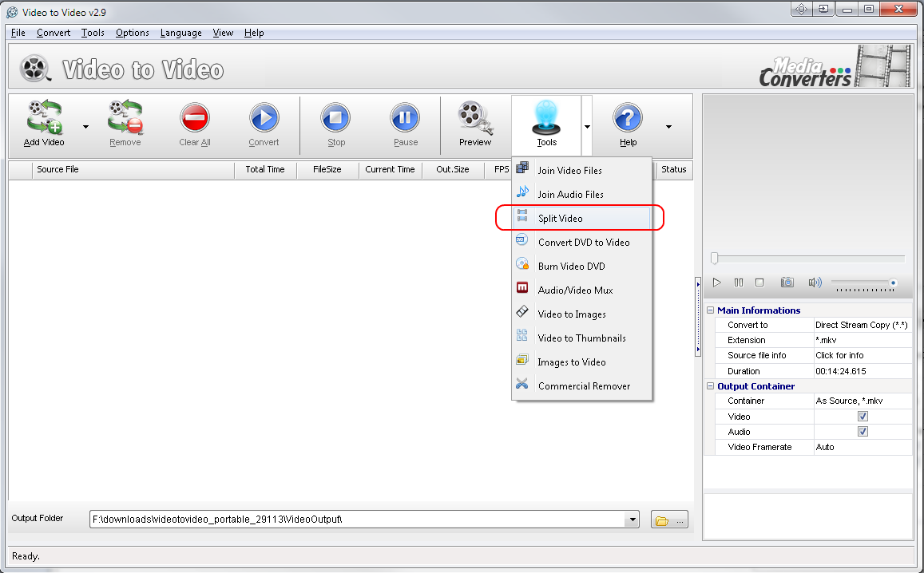Viewport: 924px width, 573px height.
Task: Click the Stop toolbar icon
Action: (336, 118)
